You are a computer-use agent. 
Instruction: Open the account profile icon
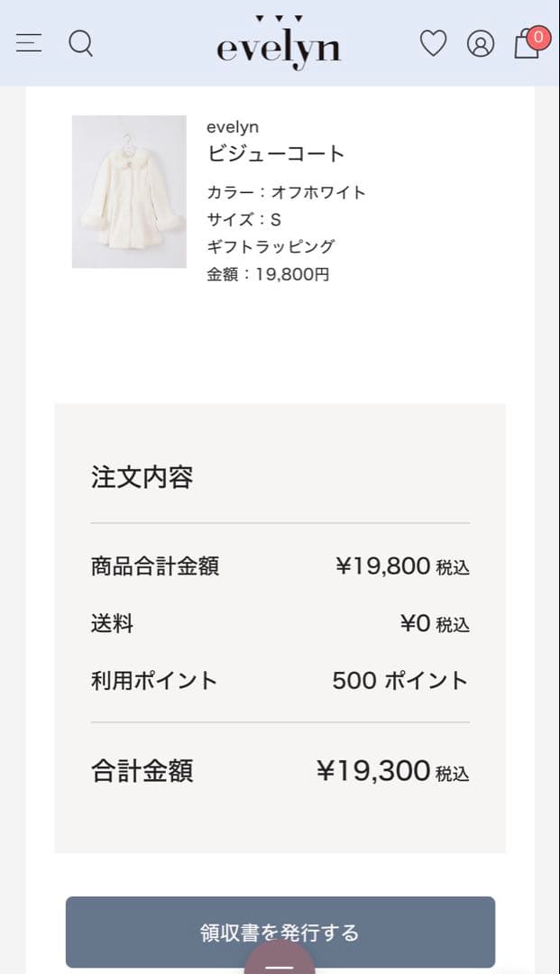point(481,43)
